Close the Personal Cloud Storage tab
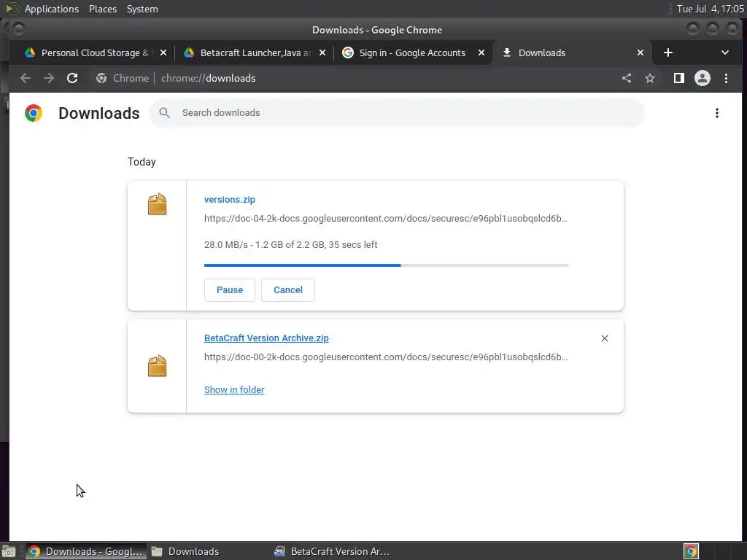Image resolution: width=747 pixels, height=560 pixels. click(163, 52)
